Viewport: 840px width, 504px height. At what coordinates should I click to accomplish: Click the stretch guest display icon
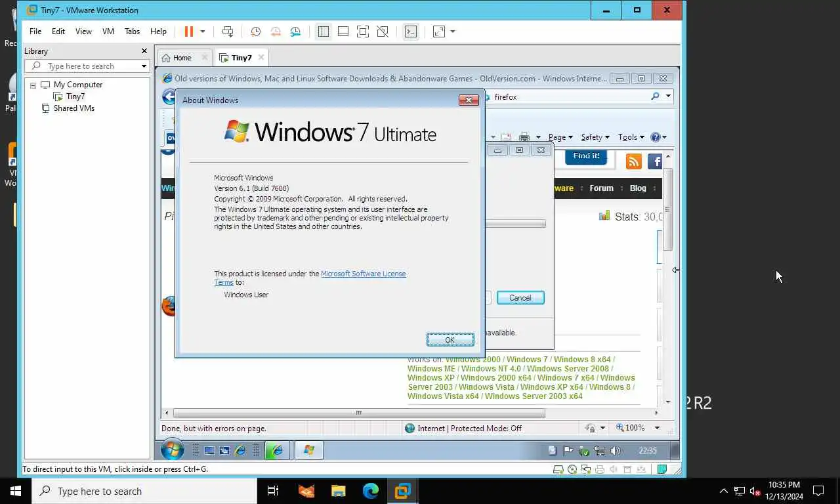439,31
